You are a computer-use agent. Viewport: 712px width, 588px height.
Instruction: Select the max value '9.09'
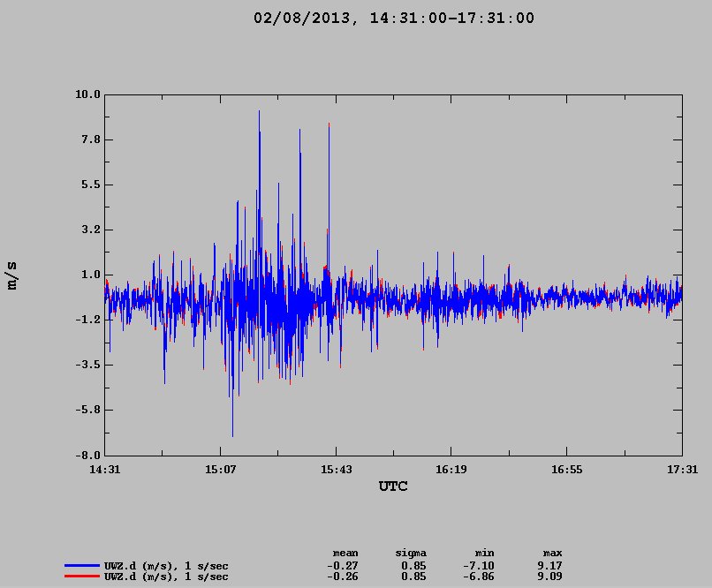click(549, 577)
